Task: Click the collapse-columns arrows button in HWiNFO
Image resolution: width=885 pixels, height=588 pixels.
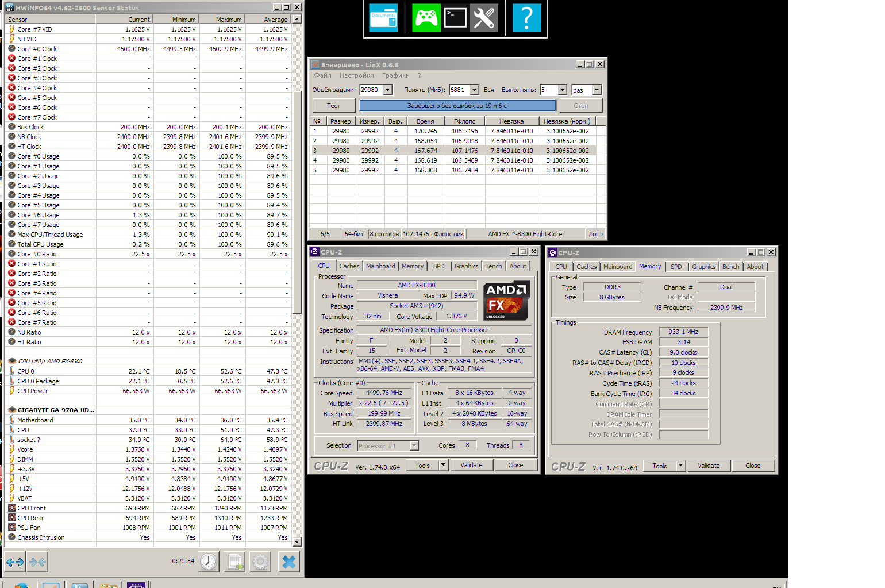Action: [x=37, y=562]
